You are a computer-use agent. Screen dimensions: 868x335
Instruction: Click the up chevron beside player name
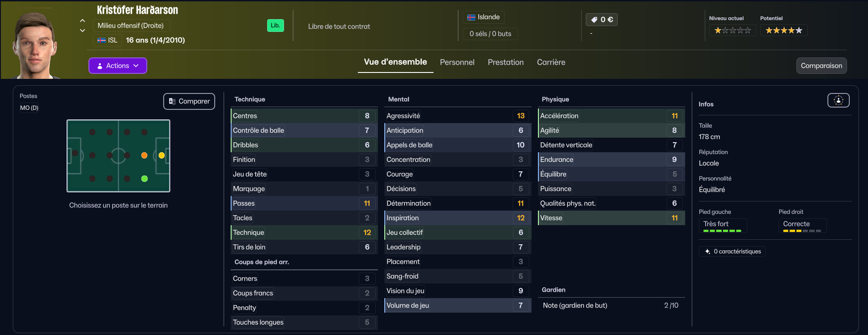(x=83, y=21)
